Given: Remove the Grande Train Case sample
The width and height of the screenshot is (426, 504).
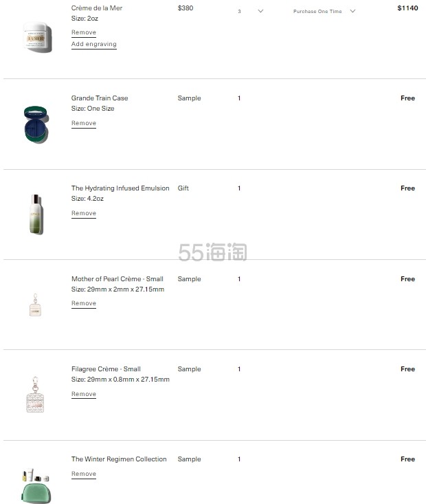Looking at the screenshot, I should (84, 123).
